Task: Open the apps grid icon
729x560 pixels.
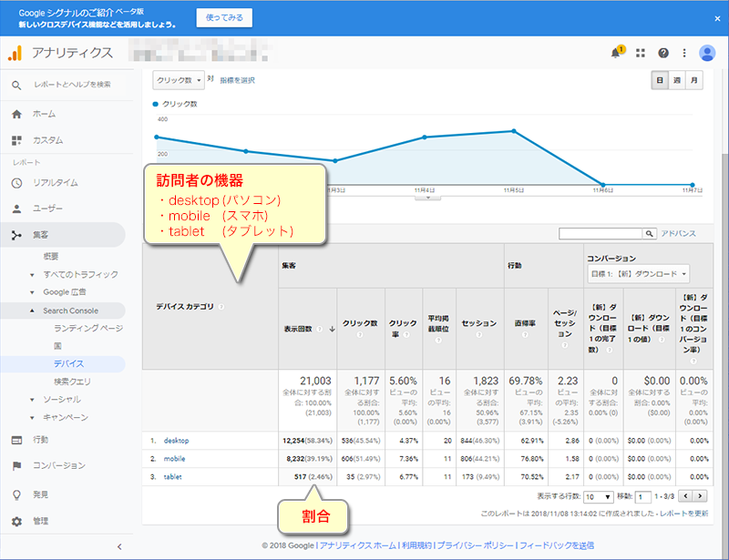Action: click(x=641, y=53)
